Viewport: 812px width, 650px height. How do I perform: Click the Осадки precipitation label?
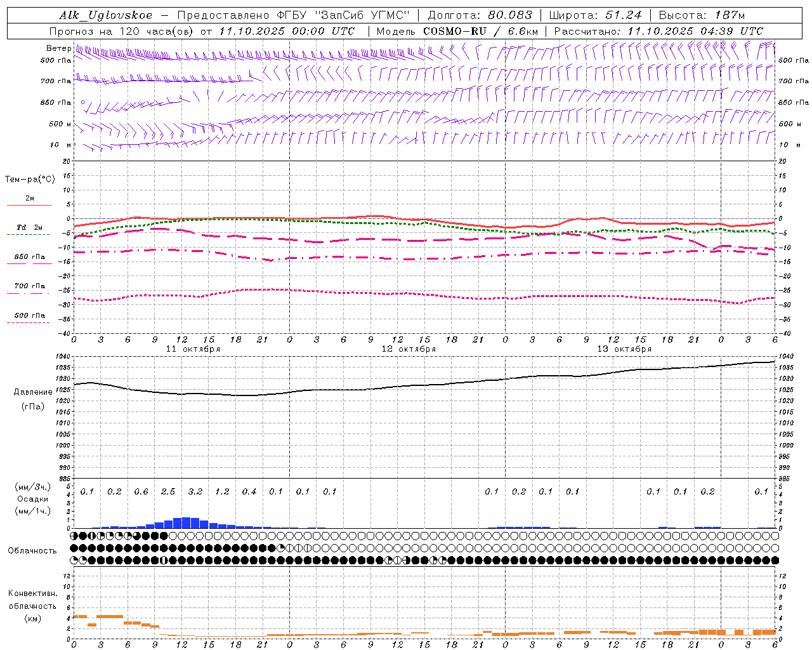(x=33, y=499)
